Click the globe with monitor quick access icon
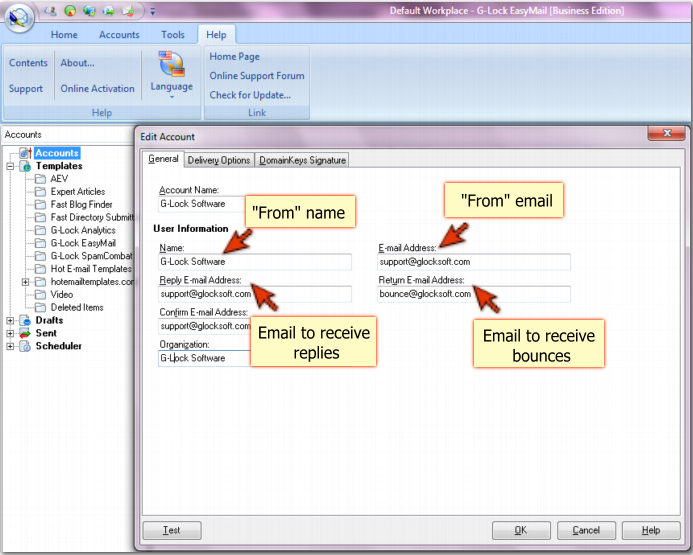The height and width of the screenshot is (555, 693). pyautogui.click(x=89, y=11)
